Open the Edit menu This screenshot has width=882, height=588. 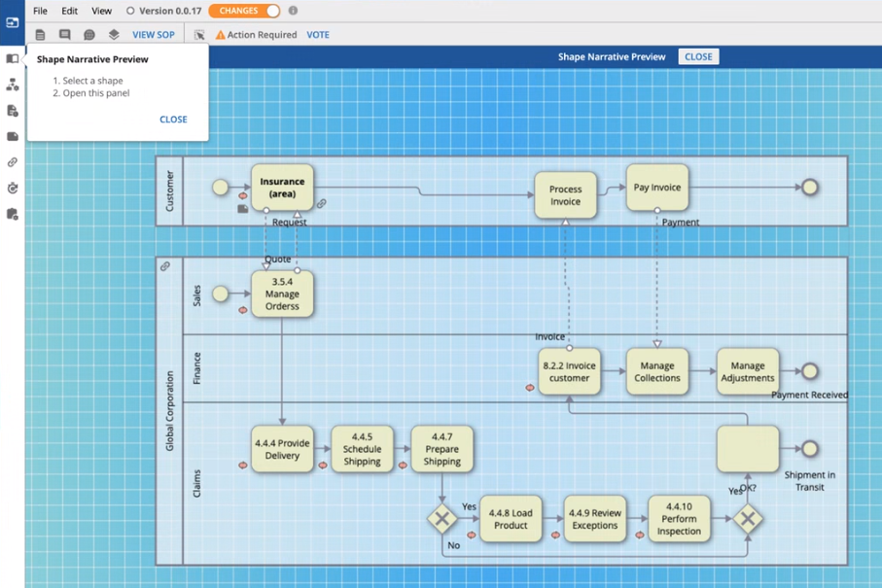tap(70, 12)
